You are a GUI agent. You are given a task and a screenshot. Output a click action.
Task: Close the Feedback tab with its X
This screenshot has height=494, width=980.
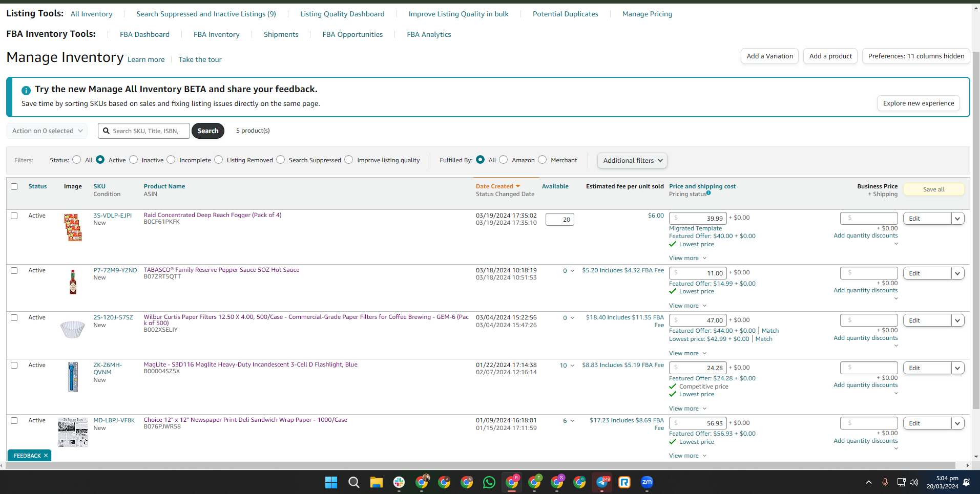(46, 455)
